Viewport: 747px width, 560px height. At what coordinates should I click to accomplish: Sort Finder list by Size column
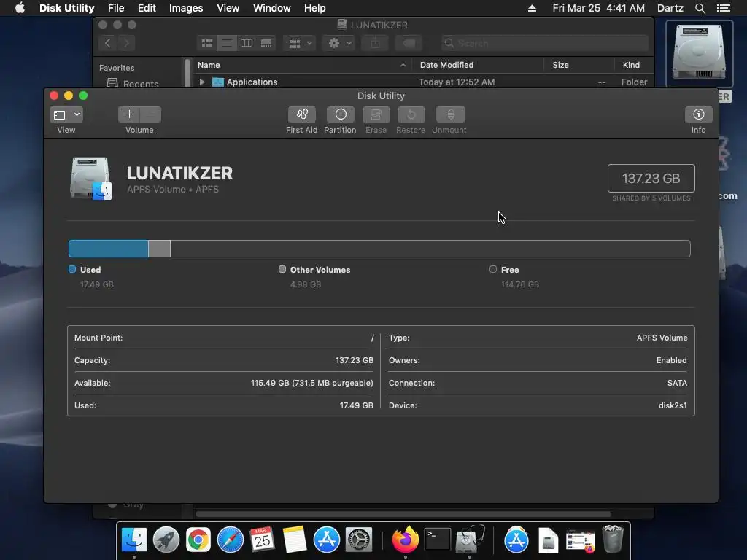point(578,65)
